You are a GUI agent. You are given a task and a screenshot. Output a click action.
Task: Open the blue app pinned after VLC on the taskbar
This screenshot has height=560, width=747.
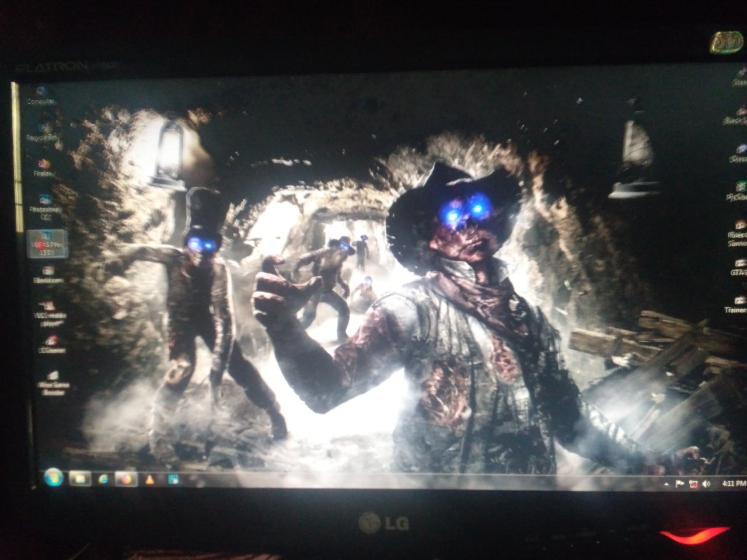(x=173, y=480)
